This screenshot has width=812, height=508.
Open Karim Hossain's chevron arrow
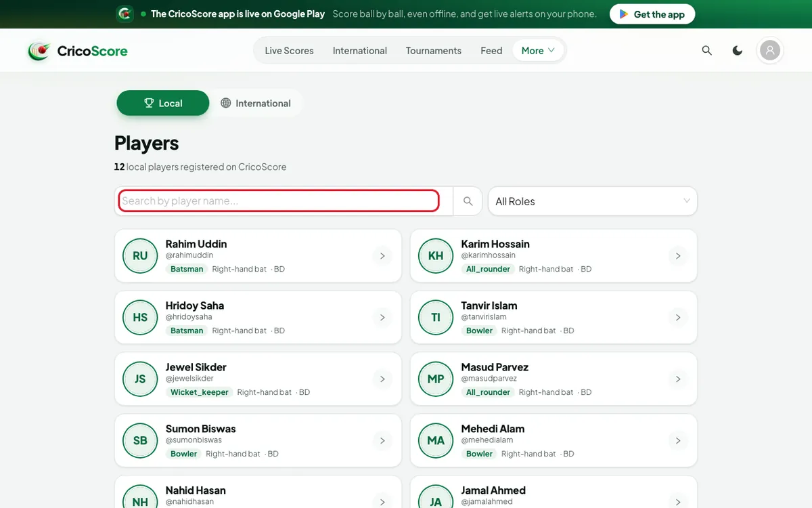coord(678,256)
